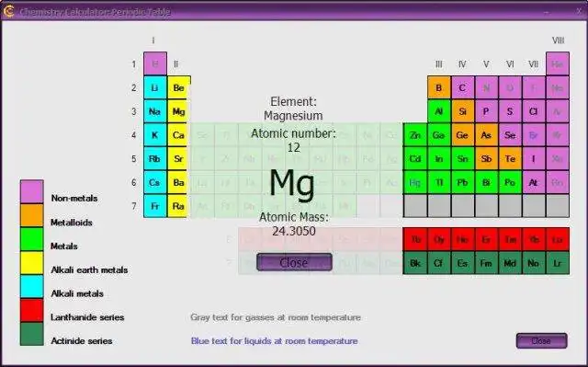Click the Polonium (Po) element
Screen dimensions: 588x367
pyautogui.click(x=510, y=182)
